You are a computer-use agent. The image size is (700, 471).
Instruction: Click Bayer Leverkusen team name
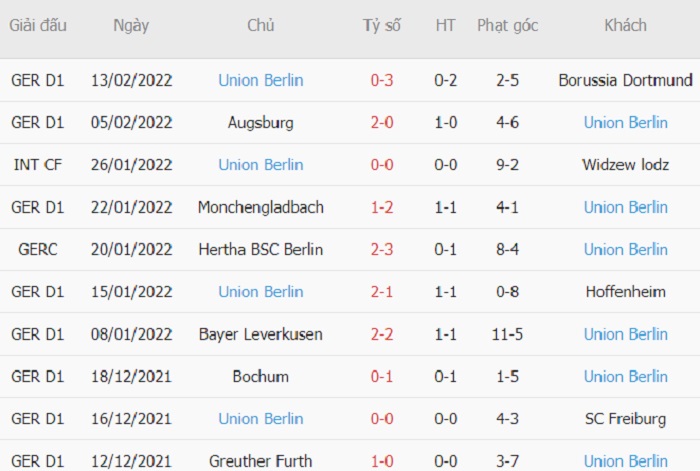(x=261, y=334)
